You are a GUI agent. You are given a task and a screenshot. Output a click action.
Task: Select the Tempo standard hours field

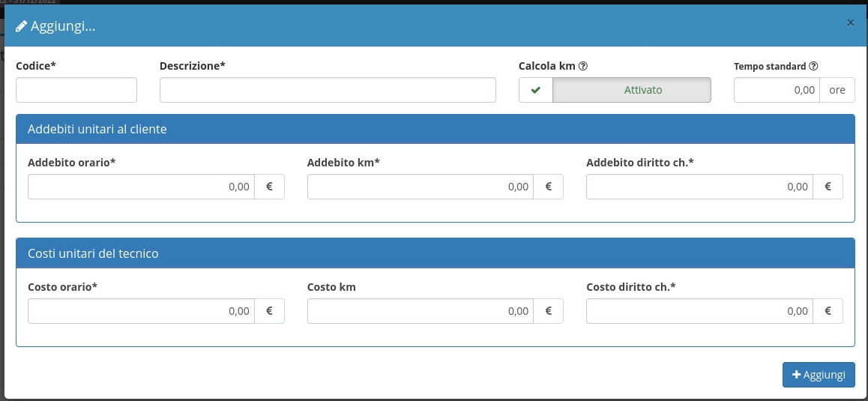tap(777, 90)
